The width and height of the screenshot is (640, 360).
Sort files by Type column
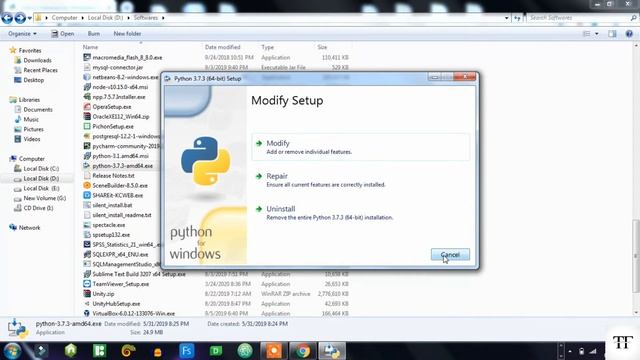pos(268,47)
